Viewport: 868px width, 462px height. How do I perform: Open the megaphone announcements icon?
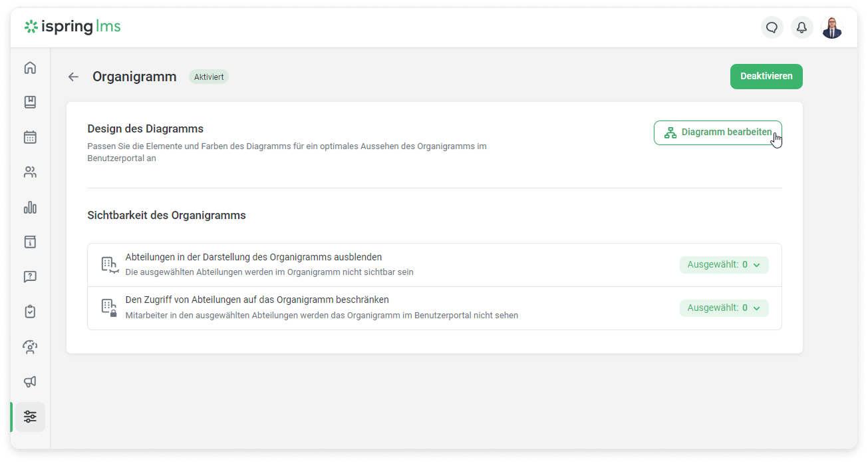click(30, 381)
